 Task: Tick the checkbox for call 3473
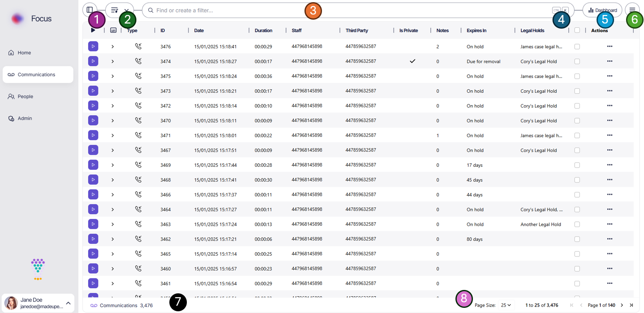point(577,91)
